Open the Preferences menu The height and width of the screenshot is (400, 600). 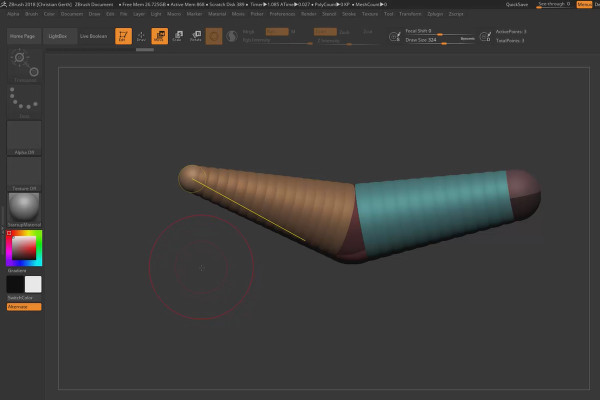282,14
